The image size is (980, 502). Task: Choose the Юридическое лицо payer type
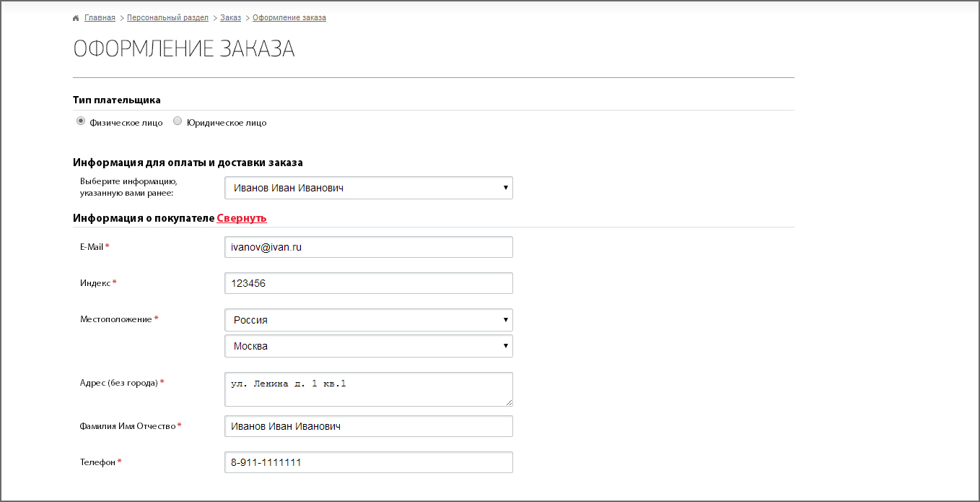coord(178,121)
